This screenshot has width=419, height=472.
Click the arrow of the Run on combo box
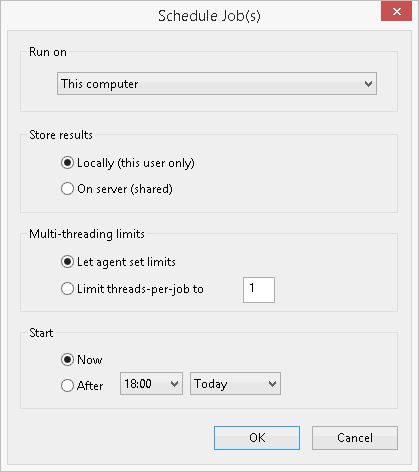click(x=368, y=84)
